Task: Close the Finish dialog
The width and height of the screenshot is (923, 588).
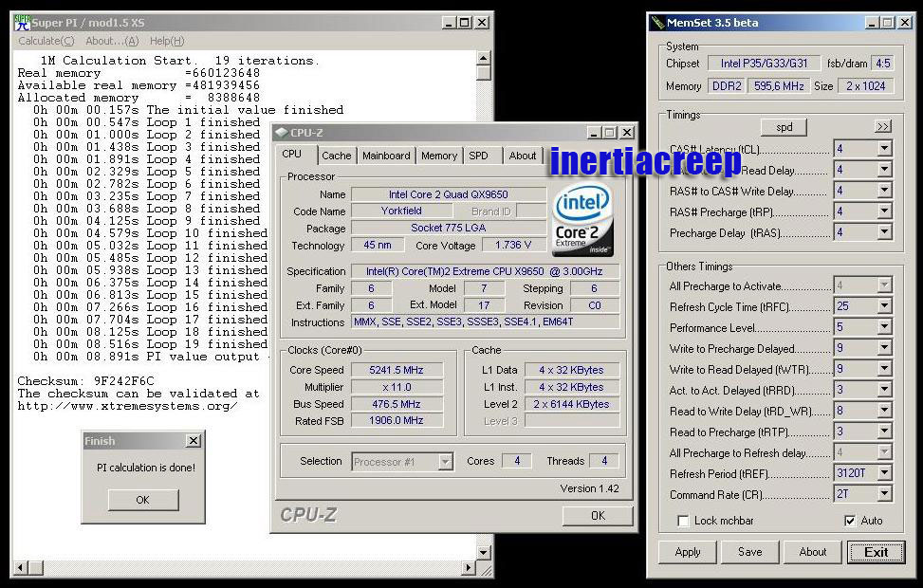Action: [x=194, y=440]
